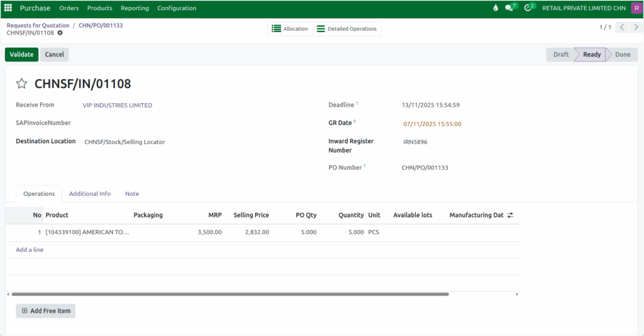Open the activities clock icon with badge 2
Screen dimensions: 644x336
point(528,8)
